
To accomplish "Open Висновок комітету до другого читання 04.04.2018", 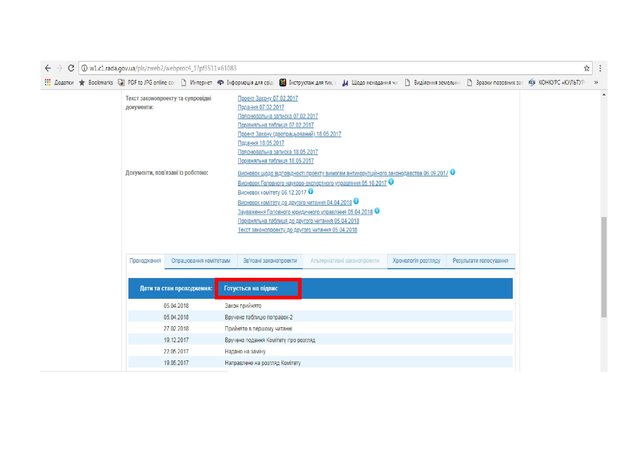I will coord(295,202).
